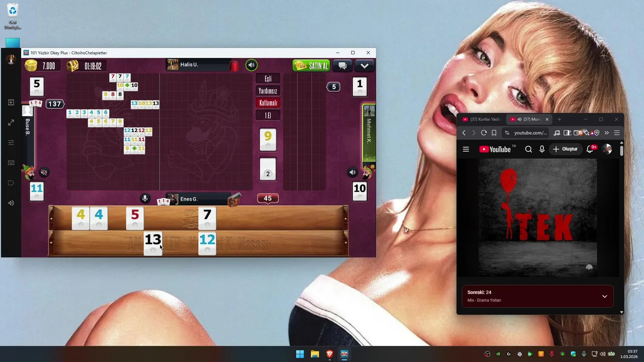Click the 45 score badge
644x362 pixels.
coord(268,199)
